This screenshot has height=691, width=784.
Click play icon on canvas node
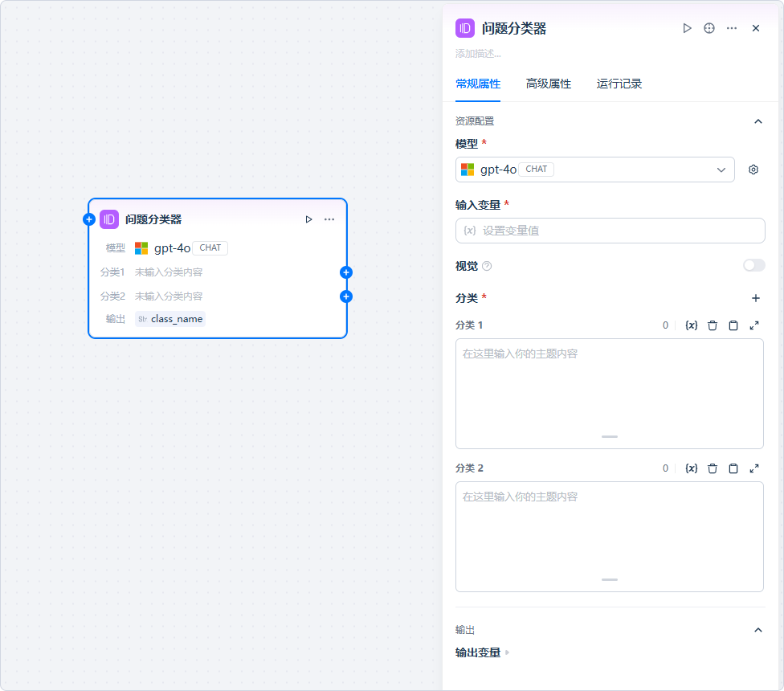coord(308,219)
